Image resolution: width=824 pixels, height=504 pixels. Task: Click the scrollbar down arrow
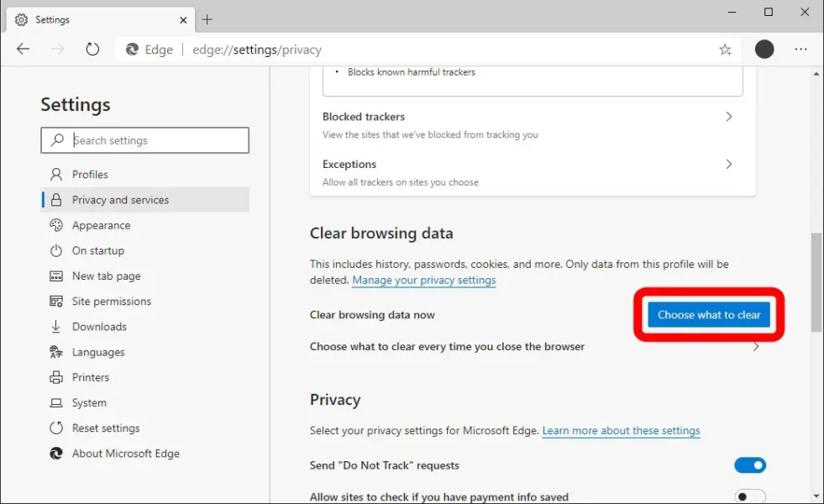click(x=816, y=496)
